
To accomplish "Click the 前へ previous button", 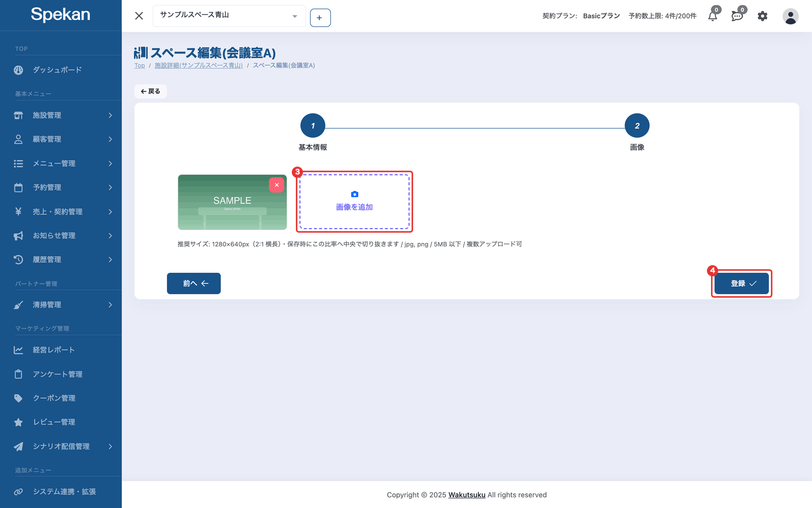I will (194, 283).
